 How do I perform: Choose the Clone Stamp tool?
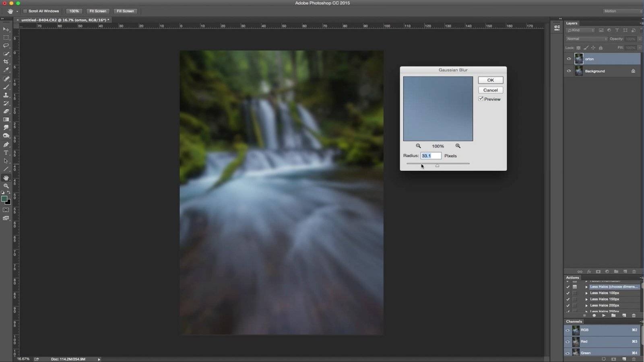coord(6,95)
